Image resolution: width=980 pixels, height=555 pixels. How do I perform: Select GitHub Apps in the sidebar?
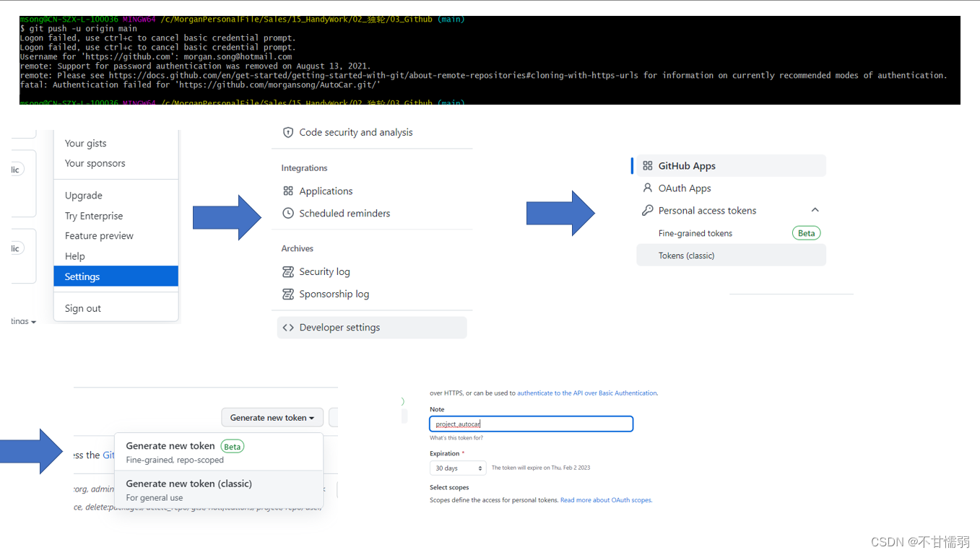point(731,165)
